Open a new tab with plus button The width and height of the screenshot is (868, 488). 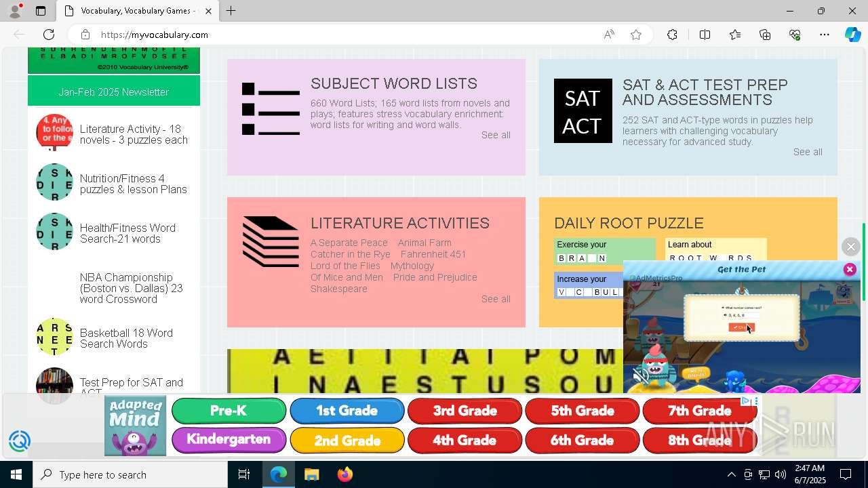pyautogui.click(x=231, y=11)
